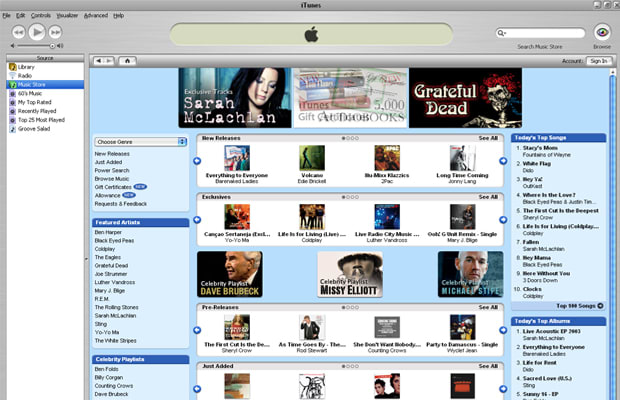Screen dimensions: 620x400
Task: Open the Edit menu
Action: 21,15
